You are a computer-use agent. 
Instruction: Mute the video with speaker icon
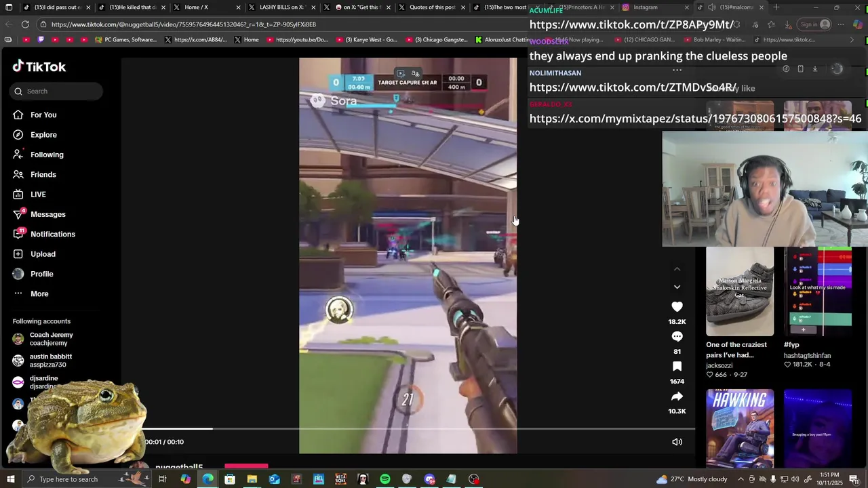point(677,442)
